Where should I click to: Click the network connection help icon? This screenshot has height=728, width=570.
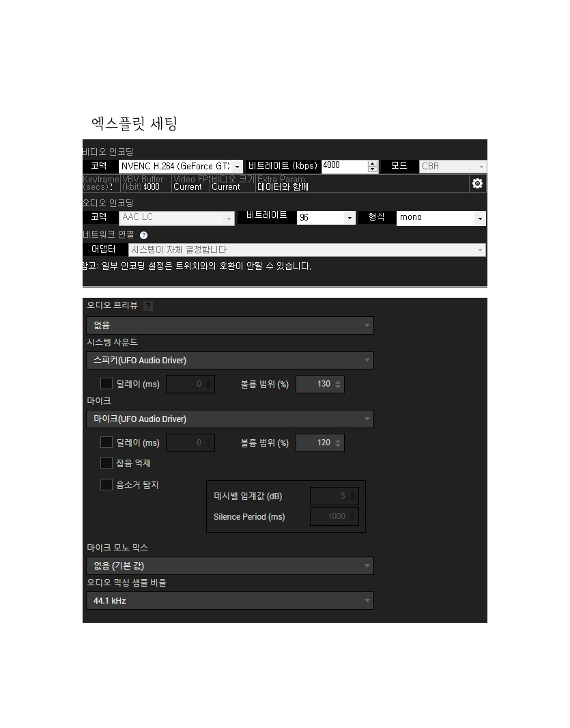143,236
